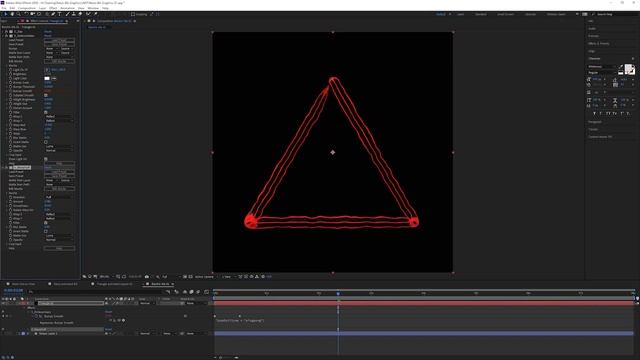Select the Pen tool
The height and width of the screenshot is (360, 640).
coord(53,14)
